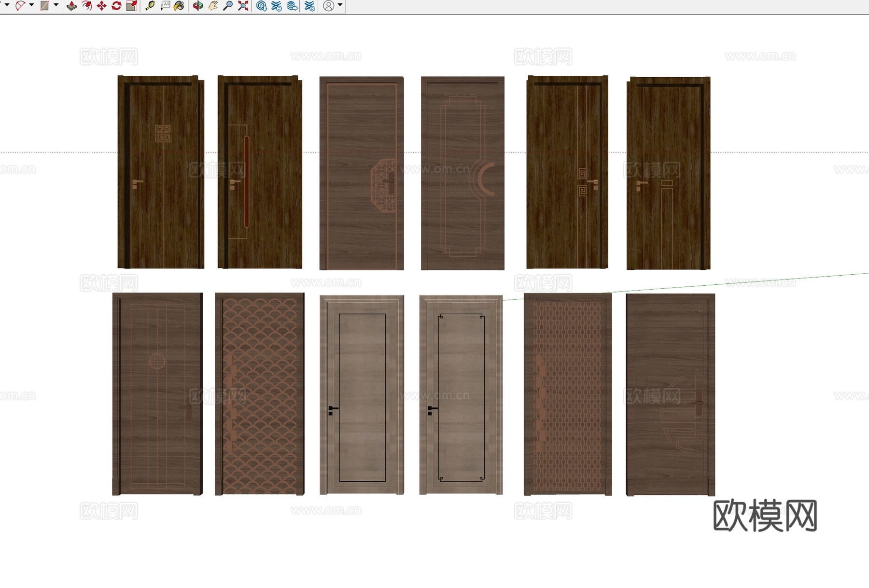
Task: Open the Rectangle tool dropdown arrow
Action: 56,5
